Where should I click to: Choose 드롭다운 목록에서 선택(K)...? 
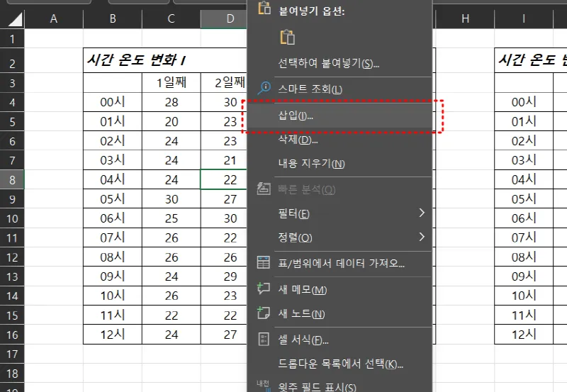click(340, 364)
